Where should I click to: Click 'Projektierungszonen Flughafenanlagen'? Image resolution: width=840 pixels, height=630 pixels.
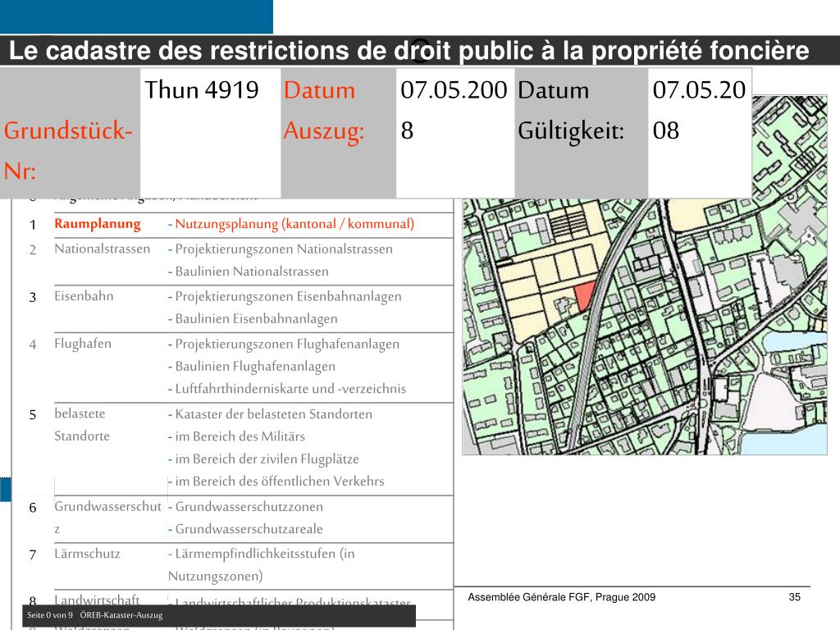(286, 344)
